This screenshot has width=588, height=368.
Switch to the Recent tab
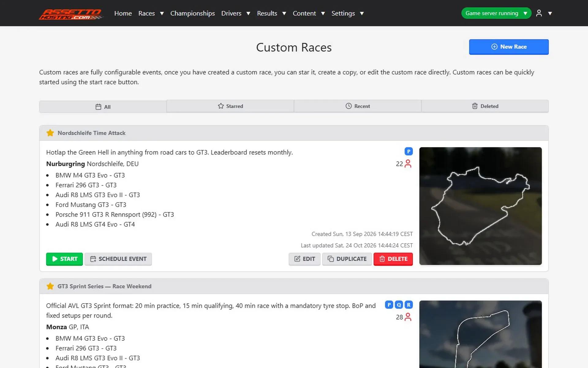pyautogui.click(x=358, y=106)
